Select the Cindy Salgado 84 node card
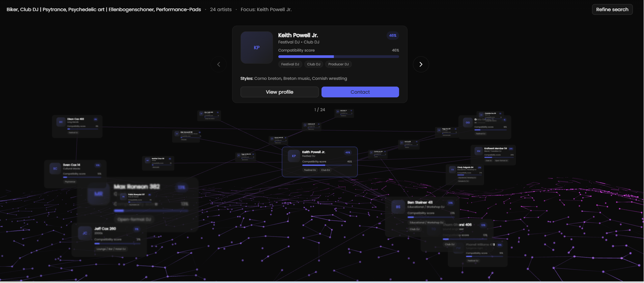The image size is (644, 283). click(465, 175)
